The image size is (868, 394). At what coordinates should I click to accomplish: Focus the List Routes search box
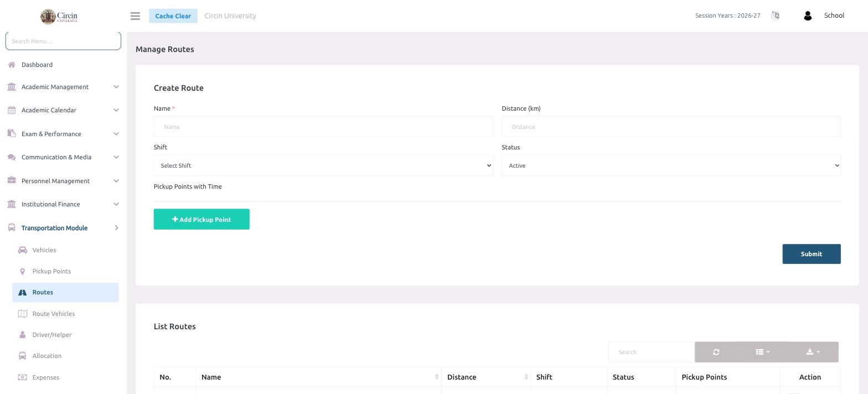(652, 352)
